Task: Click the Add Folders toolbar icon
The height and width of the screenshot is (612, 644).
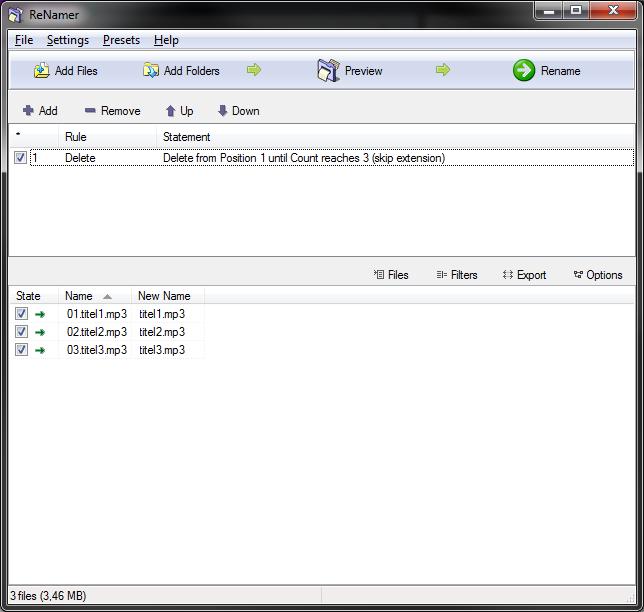Action: (x=151, y=71)
